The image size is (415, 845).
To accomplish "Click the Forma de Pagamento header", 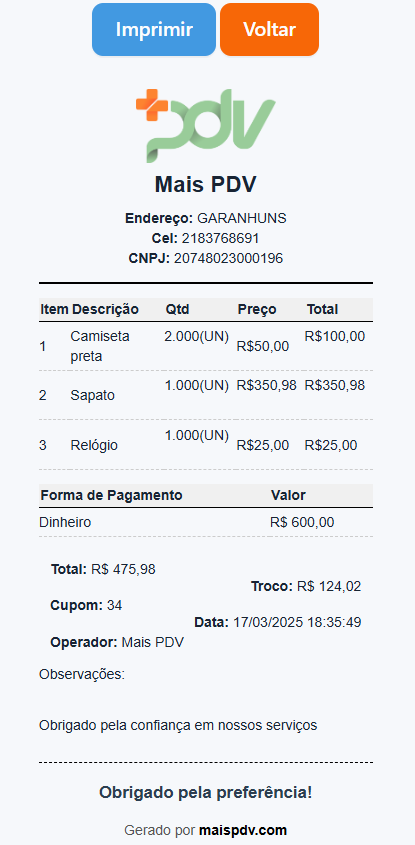I will [x=112, y=495].
